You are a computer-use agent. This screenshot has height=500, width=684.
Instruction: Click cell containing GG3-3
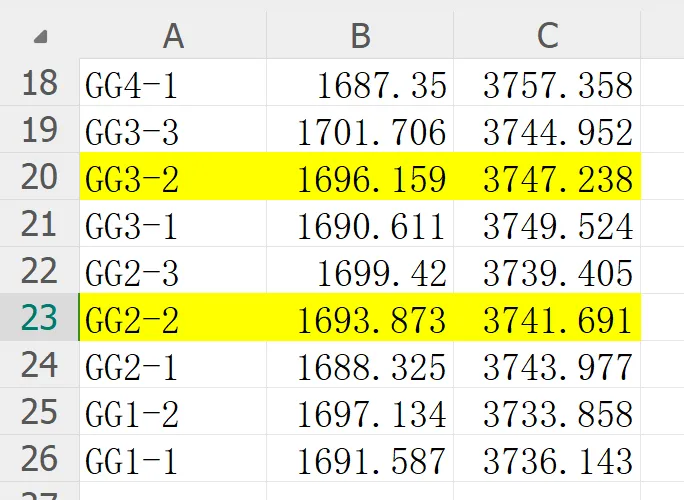coord(173,129)
